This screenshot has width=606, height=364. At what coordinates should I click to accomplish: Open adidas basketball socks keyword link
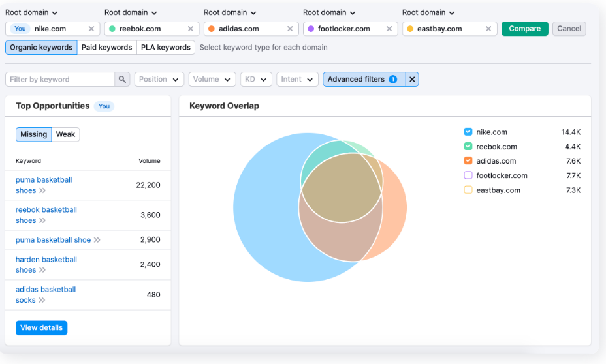pyautogui.click(x=46, y=295)
